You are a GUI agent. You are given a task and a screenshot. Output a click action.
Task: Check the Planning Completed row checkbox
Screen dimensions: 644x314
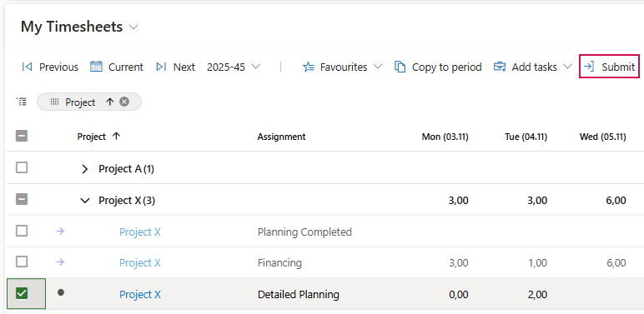[x=22, y=231]
